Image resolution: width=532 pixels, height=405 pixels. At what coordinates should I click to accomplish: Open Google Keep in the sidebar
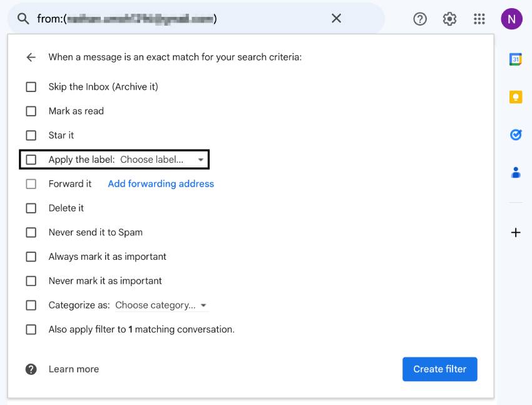click(x=515, y=97)
